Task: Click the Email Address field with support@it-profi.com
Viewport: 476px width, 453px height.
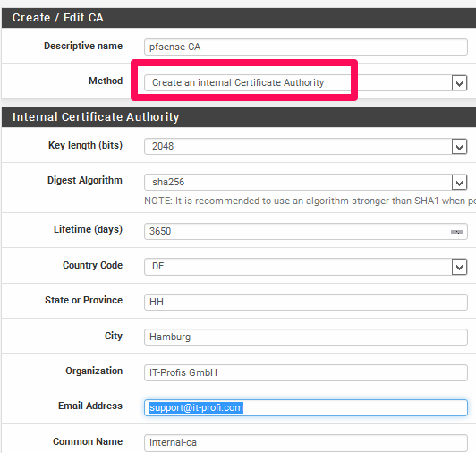Action: (x=306, y=407)
